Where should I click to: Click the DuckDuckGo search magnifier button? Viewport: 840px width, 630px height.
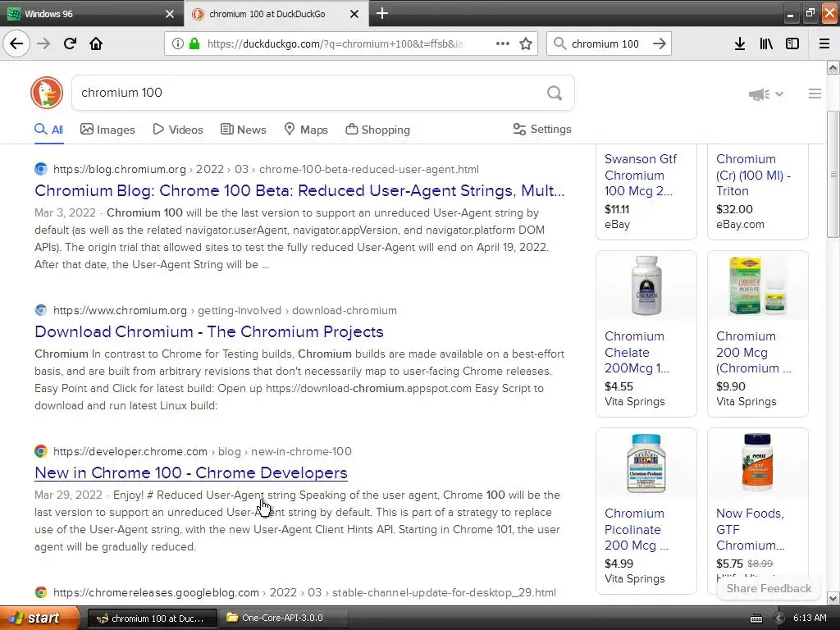pos(555,94)
